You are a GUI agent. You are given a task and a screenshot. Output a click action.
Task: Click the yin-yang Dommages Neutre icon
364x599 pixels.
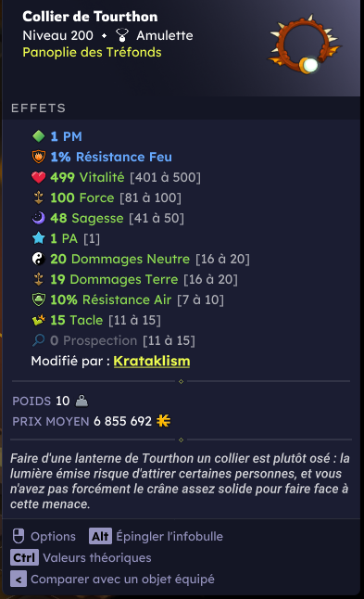(39, 259)
